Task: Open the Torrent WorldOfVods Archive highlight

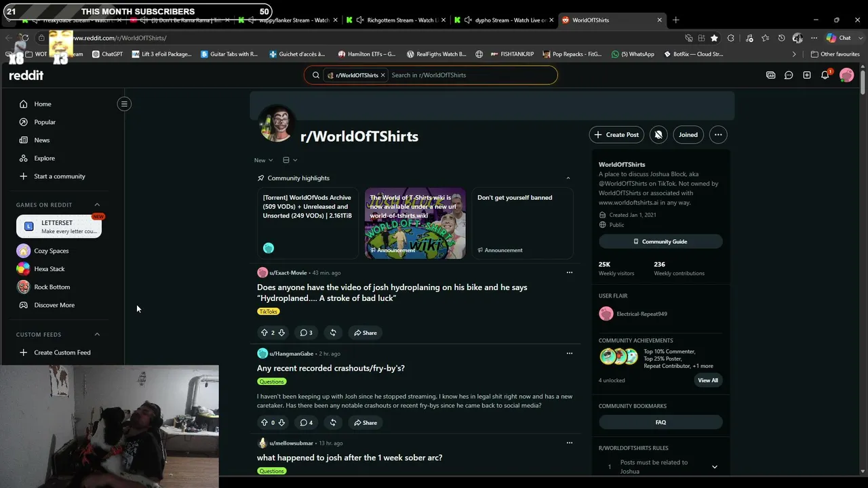Action: [x=307, y=223]
